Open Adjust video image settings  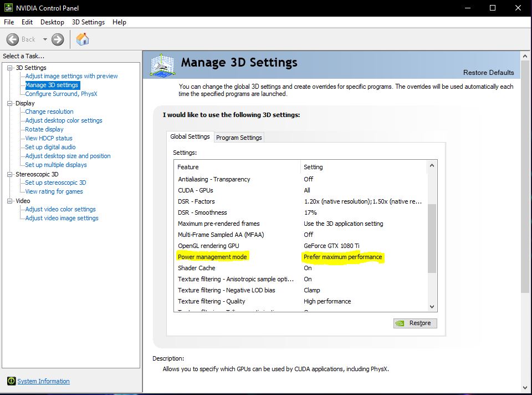coord(62,218)
